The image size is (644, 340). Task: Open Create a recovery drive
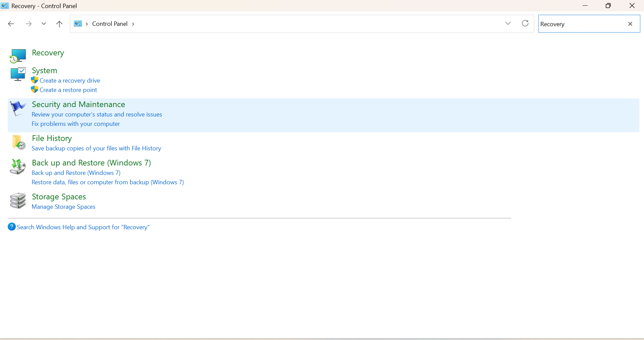pos(70,81)
